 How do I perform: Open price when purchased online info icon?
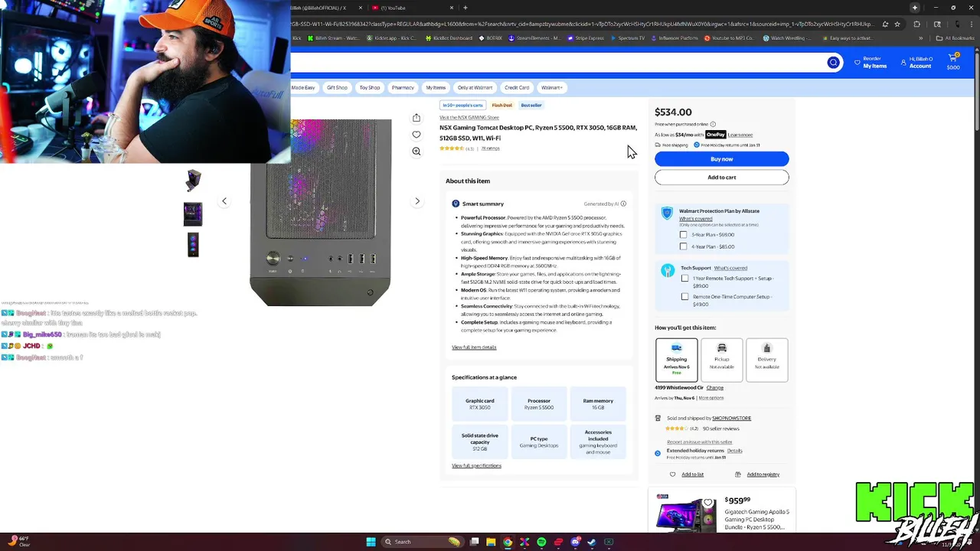(713, 124)
